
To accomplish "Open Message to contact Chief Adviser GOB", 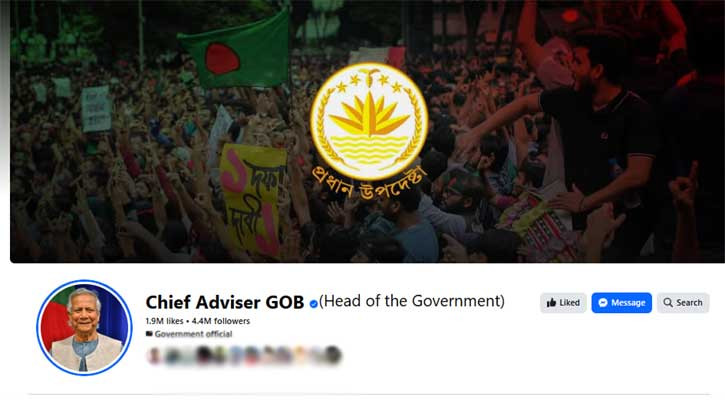I will pos(621,303).
